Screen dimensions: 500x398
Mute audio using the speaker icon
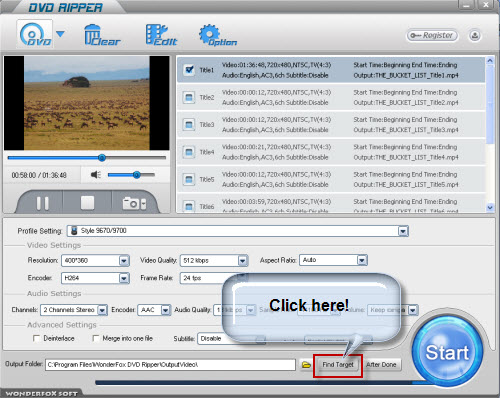96,175
